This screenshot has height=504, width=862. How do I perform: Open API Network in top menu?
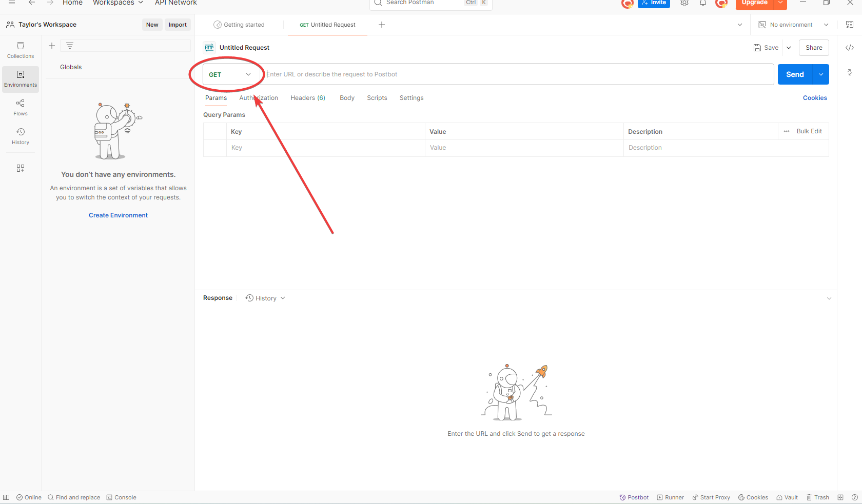point(176,3)
